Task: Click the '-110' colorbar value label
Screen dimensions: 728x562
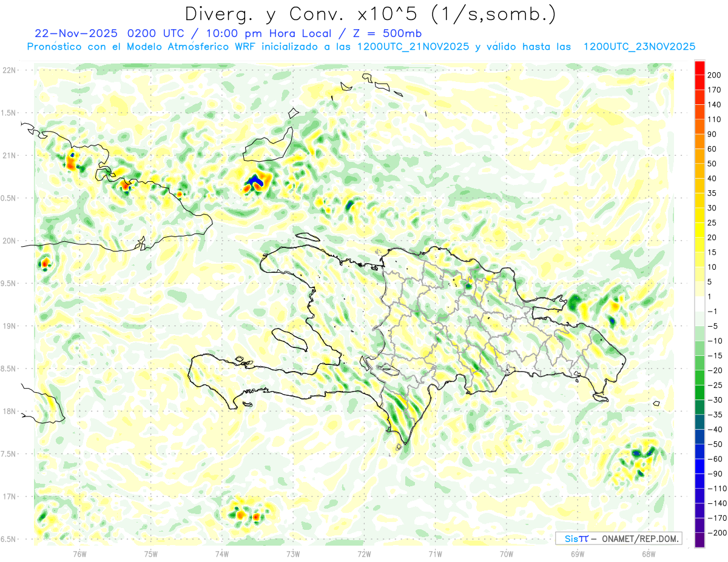Action: (x=716, y=488)
